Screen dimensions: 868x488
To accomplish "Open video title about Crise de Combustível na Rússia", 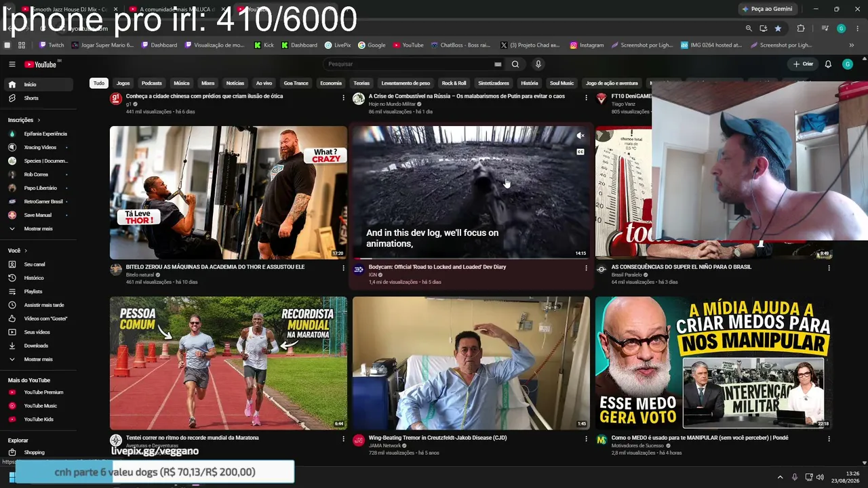I will point(467,96).
